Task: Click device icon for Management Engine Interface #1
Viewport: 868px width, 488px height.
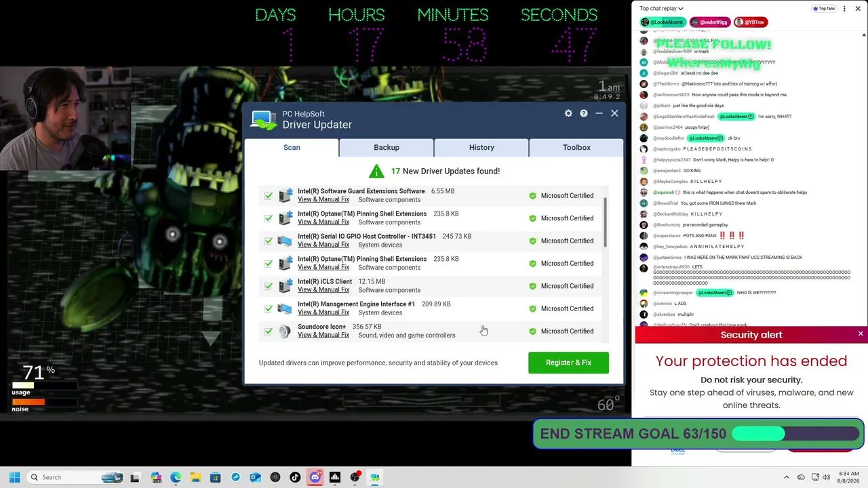Action: [285, 308]
